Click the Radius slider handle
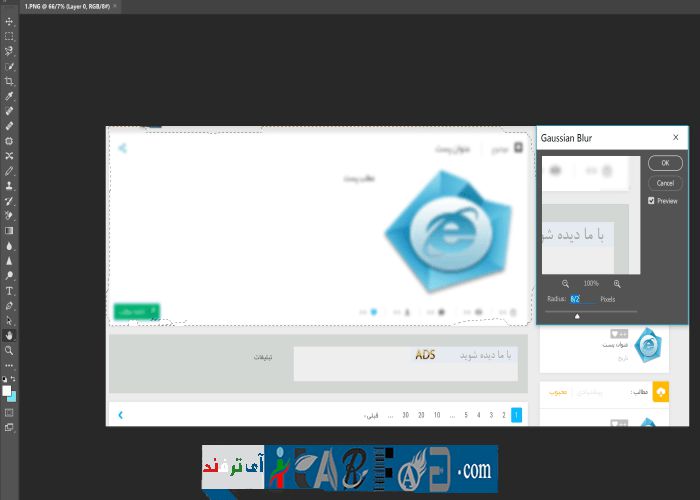This screenshot has height=500, width=700. [x=577, y=315]
